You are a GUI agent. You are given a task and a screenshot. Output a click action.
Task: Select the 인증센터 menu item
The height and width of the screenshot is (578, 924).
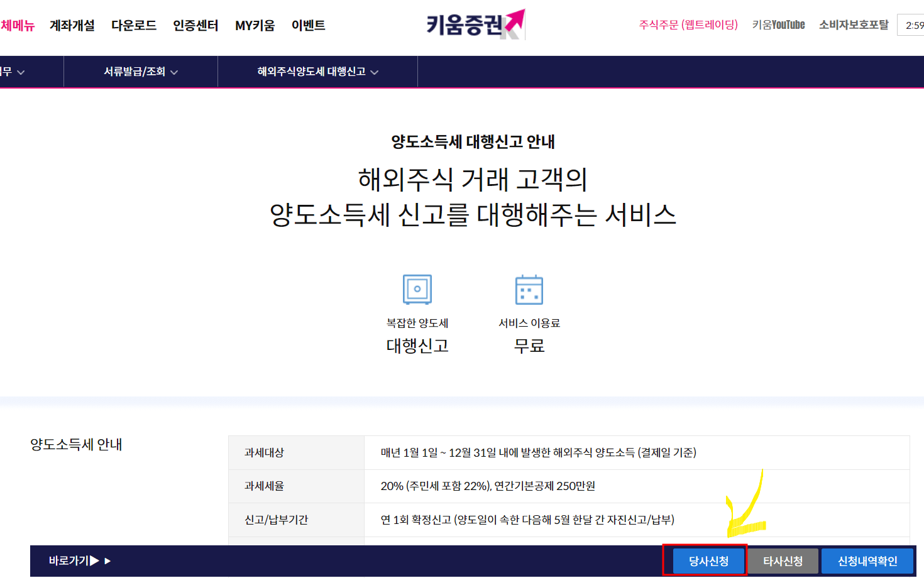click(195, 25)
